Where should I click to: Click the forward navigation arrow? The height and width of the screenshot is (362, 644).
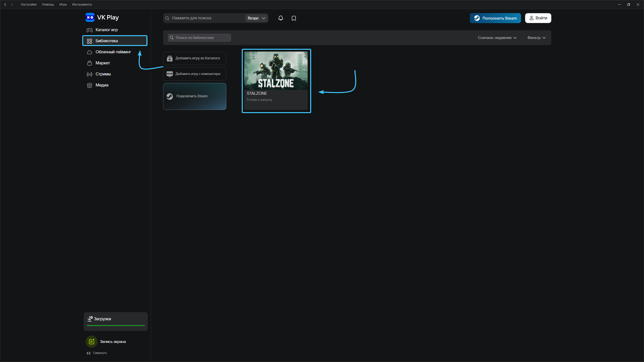tap(12, 5)
